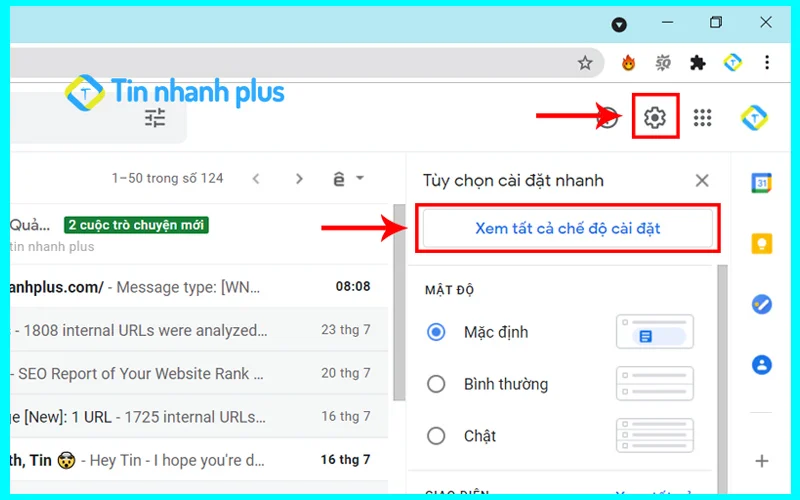
Task: Open Google Calendar side panel
Action: pos(761,183)
